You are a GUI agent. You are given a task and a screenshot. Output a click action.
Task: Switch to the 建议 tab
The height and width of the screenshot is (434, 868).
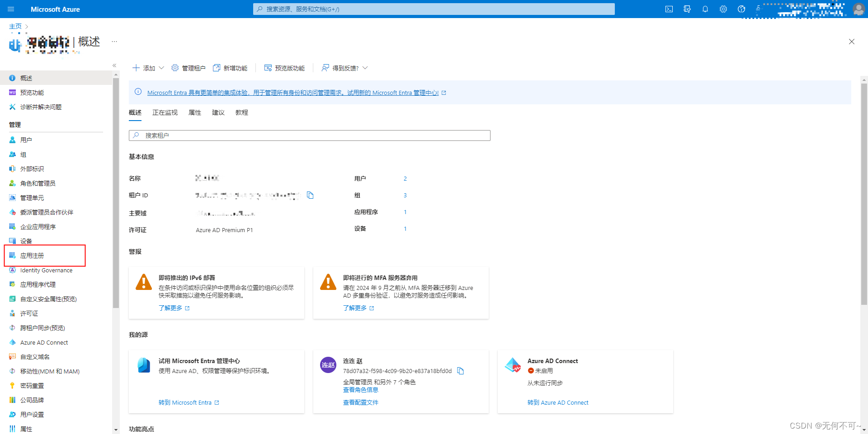[x=218, y=112]
